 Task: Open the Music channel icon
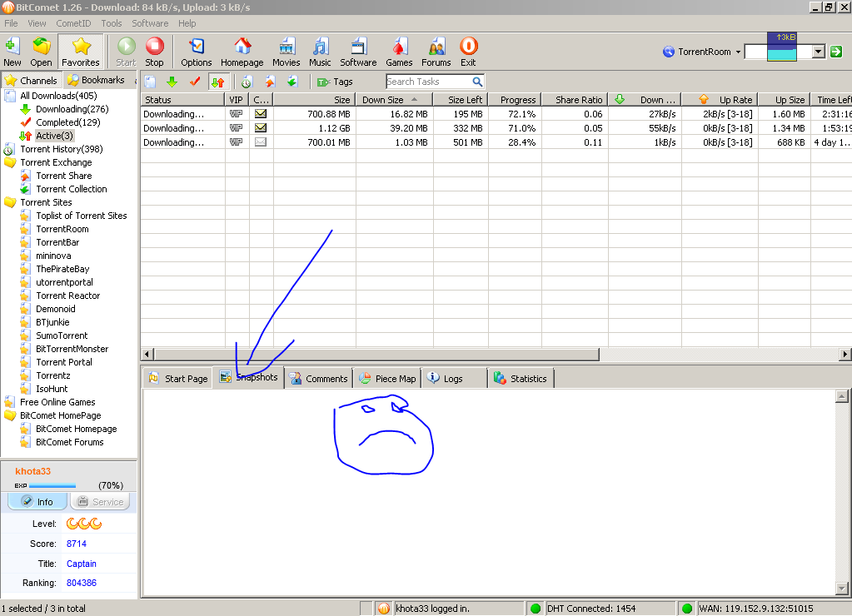coord(320,52)
